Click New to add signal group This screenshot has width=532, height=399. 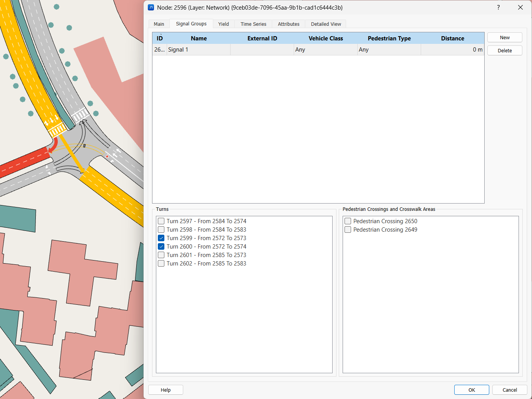[x=504, y=37]
